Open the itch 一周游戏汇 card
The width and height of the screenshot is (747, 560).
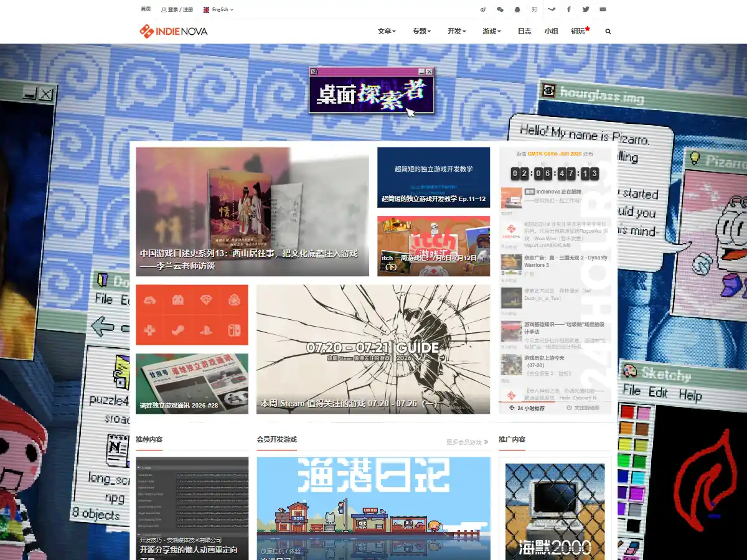(x=434, y=246)
